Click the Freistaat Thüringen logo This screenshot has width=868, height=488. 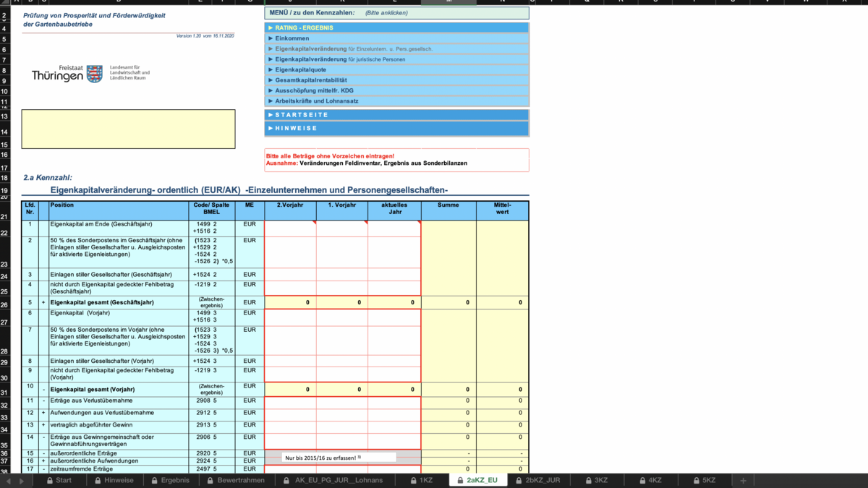90,73
